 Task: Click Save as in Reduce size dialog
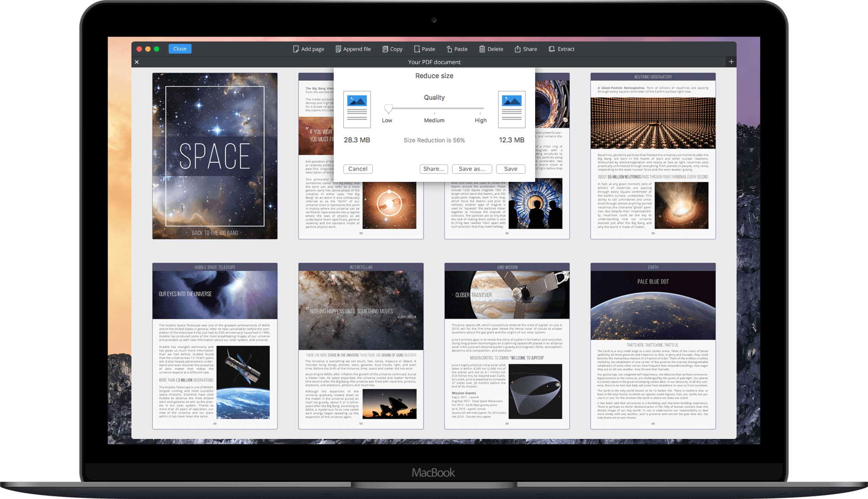tap(471, 169)
